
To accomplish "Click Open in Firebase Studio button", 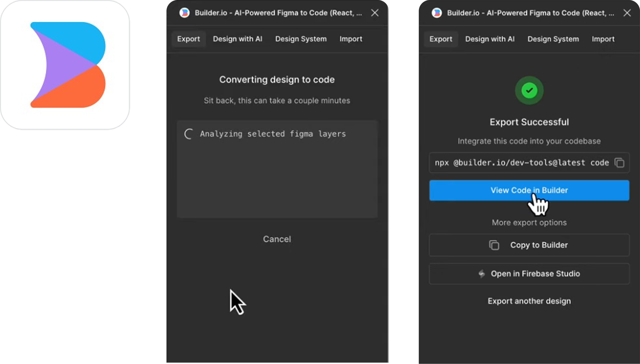I will click(529, 274).
